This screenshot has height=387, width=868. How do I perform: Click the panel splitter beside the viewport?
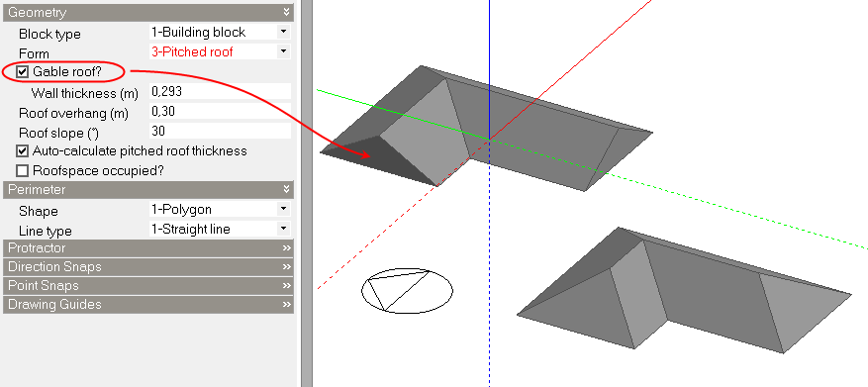(x=307, y=193)
